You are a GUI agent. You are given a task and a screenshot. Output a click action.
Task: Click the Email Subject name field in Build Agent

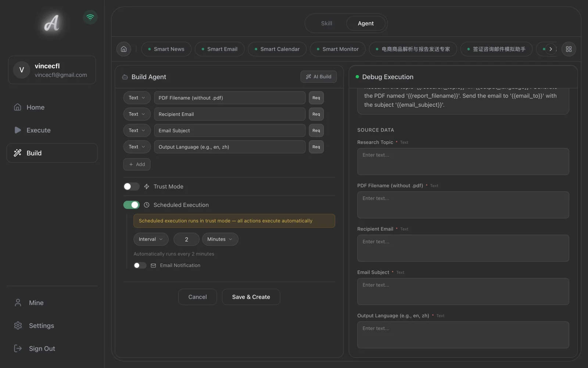point(230,131)
